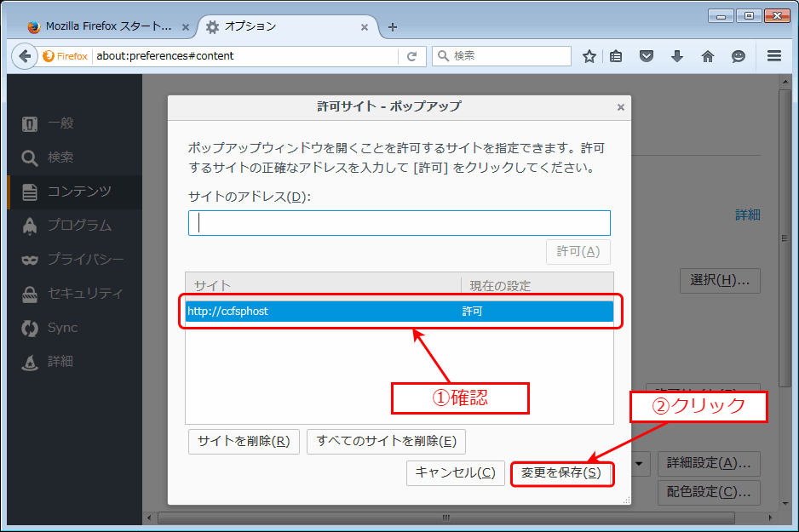Click the Firefox identity icon in address bar

coord(66,56)
